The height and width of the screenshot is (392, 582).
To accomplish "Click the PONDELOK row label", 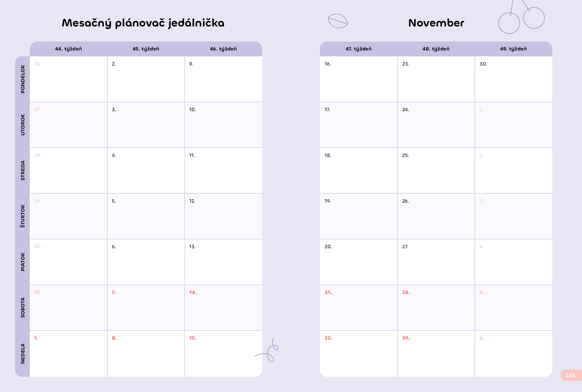I will [23, 79].
